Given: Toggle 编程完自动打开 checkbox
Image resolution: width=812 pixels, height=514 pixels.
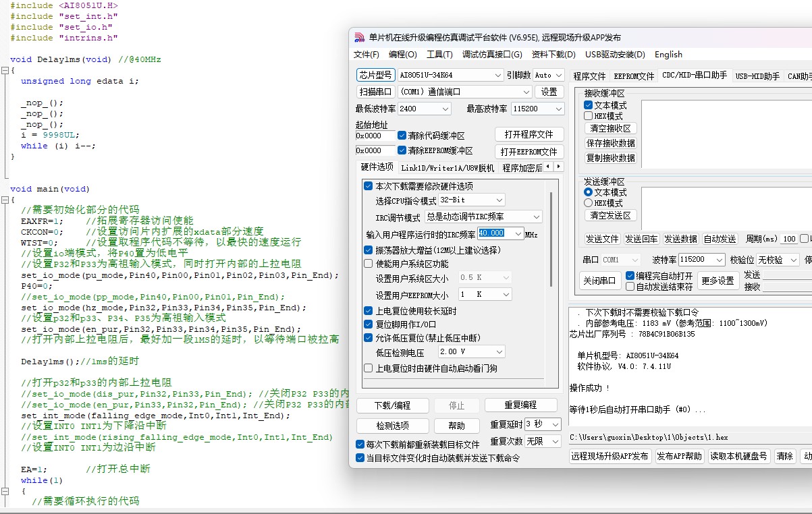Looking at the screenshot, I should coord(630,276).
